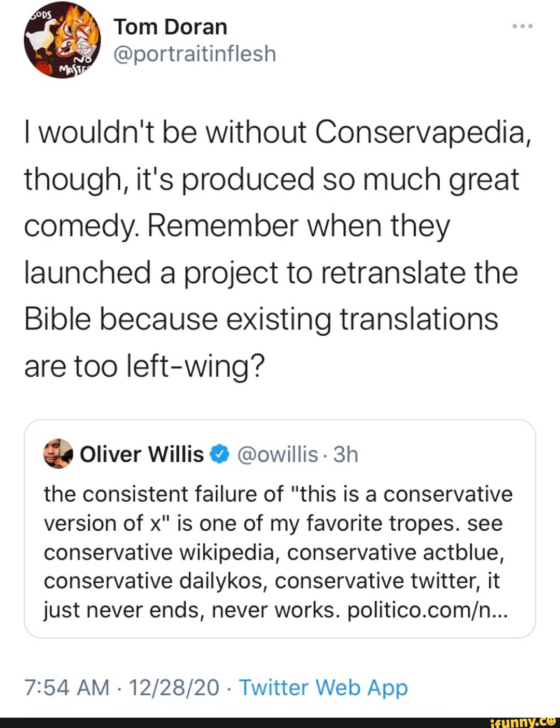The width and height of the screenshot is (560, 728).
Task: Follow the politico.com link
Action: [428, 610]
